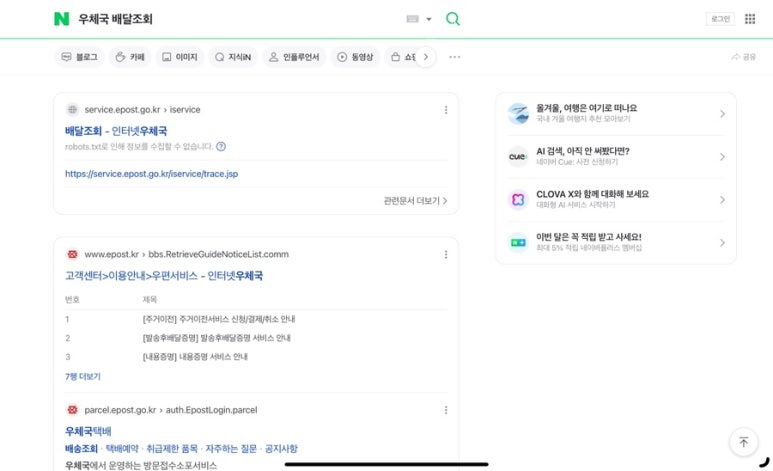The width and height of the screenshot is (773, 471).
Task: Switch to the 블로그 tab
Action: [79, 57]
